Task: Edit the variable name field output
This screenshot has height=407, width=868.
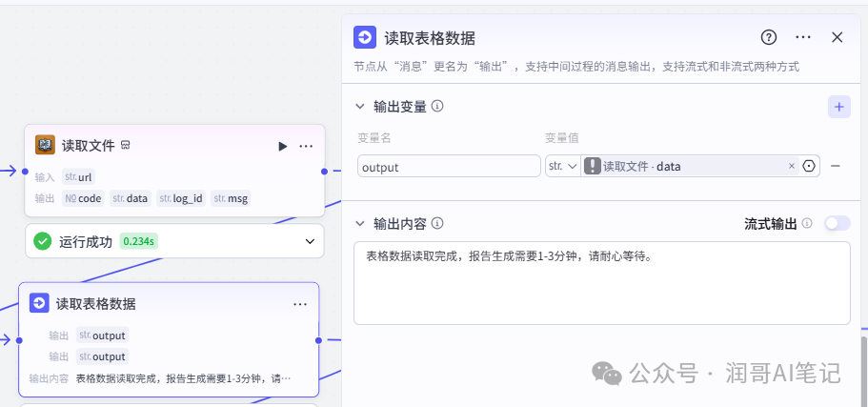Action: point(449,166)
